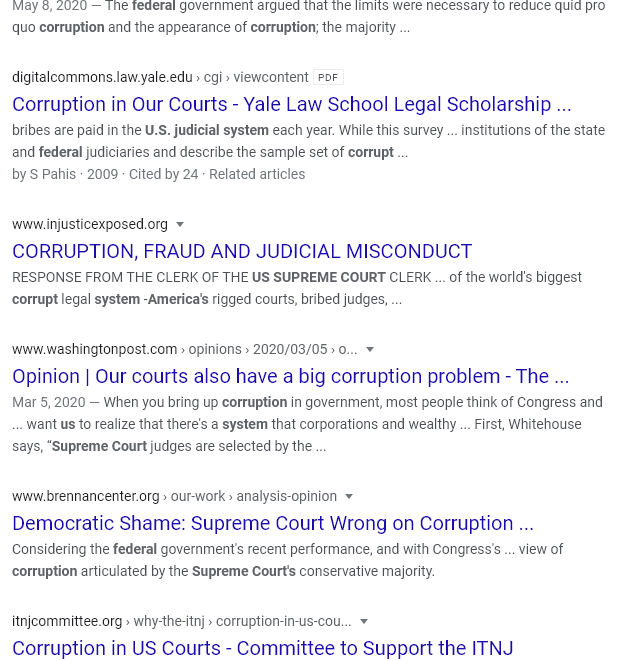Click the PDF badge beside the Yale URL
The width and height of the screenshot is (628, 660).
coord(328,77)
